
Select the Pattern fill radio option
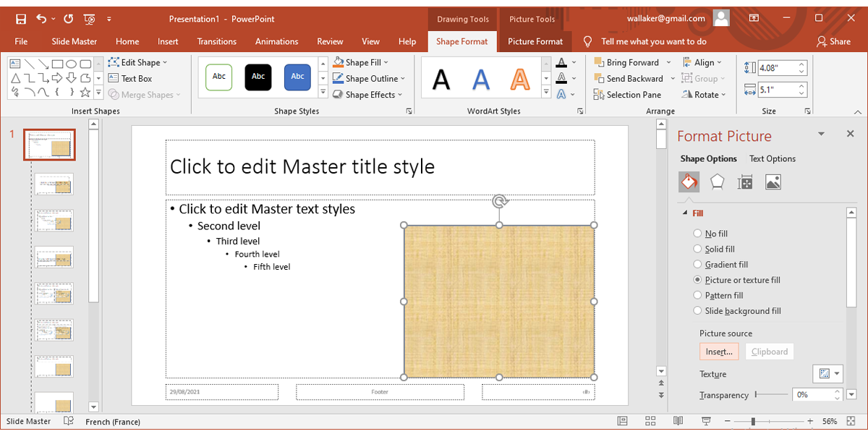coord(697,295)
